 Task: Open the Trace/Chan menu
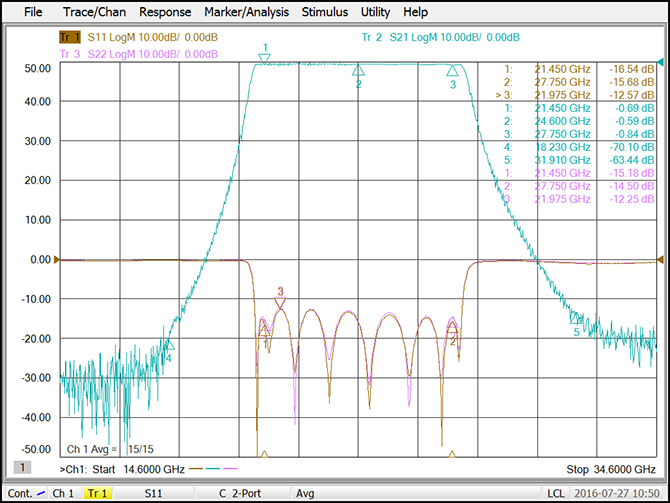94,12
